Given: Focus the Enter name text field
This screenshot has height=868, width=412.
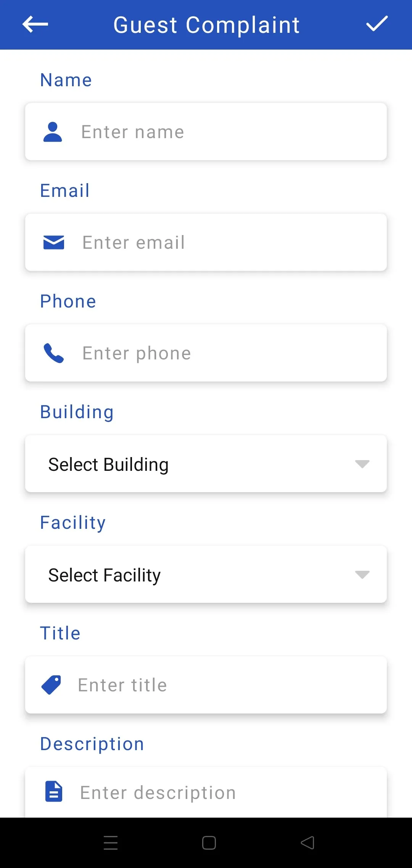Looking at the screenshot, I should click(206, 132).
